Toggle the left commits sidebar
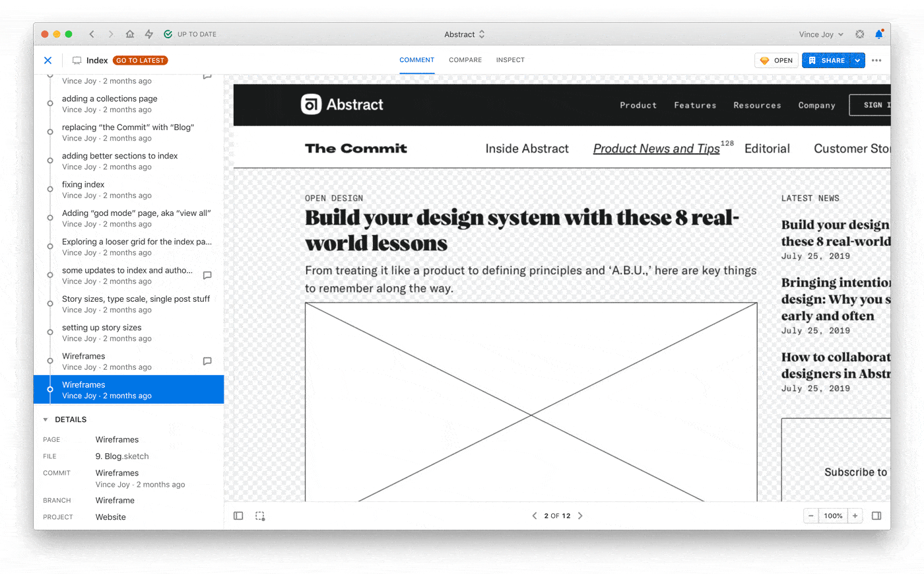Viewport: 924px width, 574px height. (238, 516)
